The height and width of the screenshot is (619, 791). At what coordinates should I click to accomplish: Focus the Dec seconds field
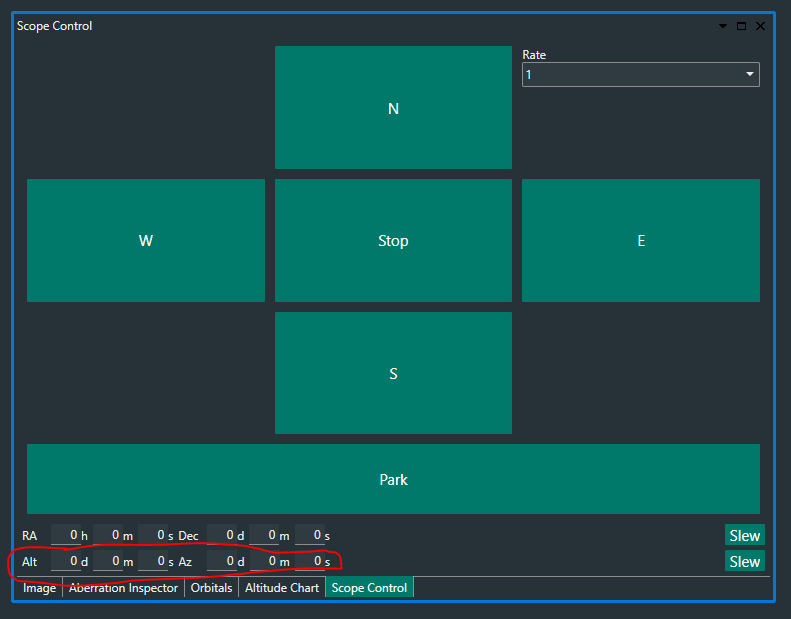(309, 535)
